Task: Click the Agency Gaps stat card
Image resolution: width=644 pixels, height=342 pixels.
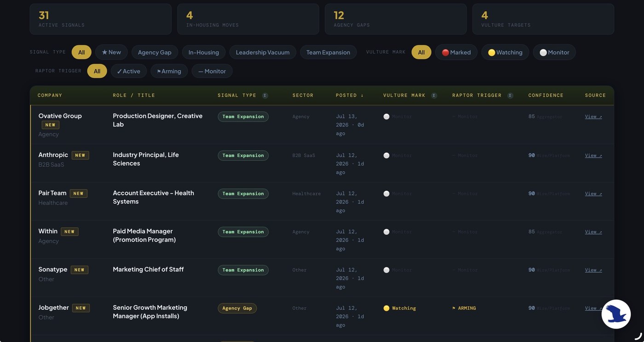Action: click(x=396, y=19)
